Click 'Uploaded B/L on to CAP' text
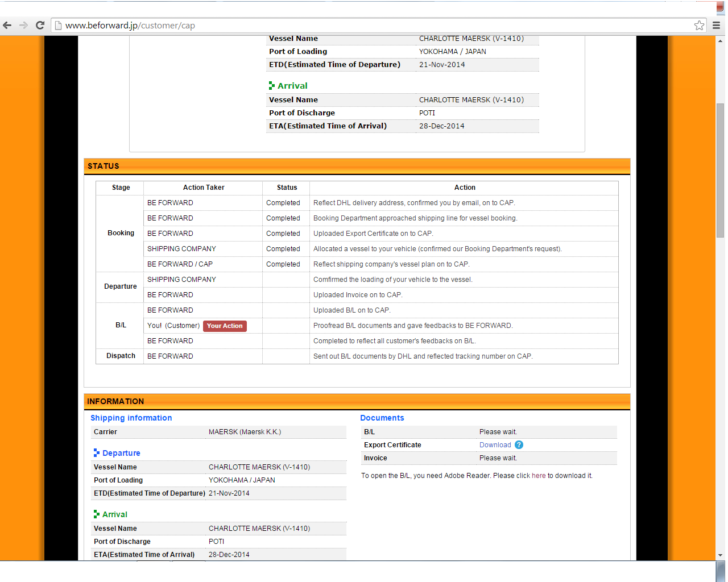 pos(352,310)
